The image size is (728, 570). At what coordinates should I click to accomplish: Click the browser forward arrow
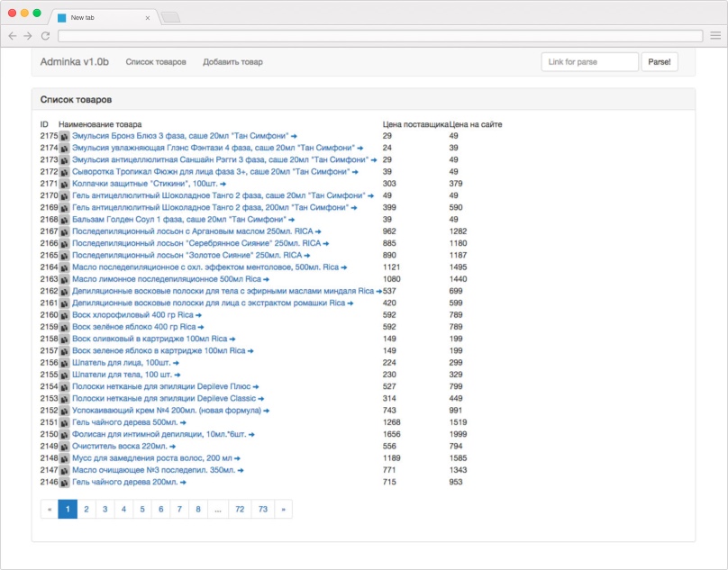29,36
